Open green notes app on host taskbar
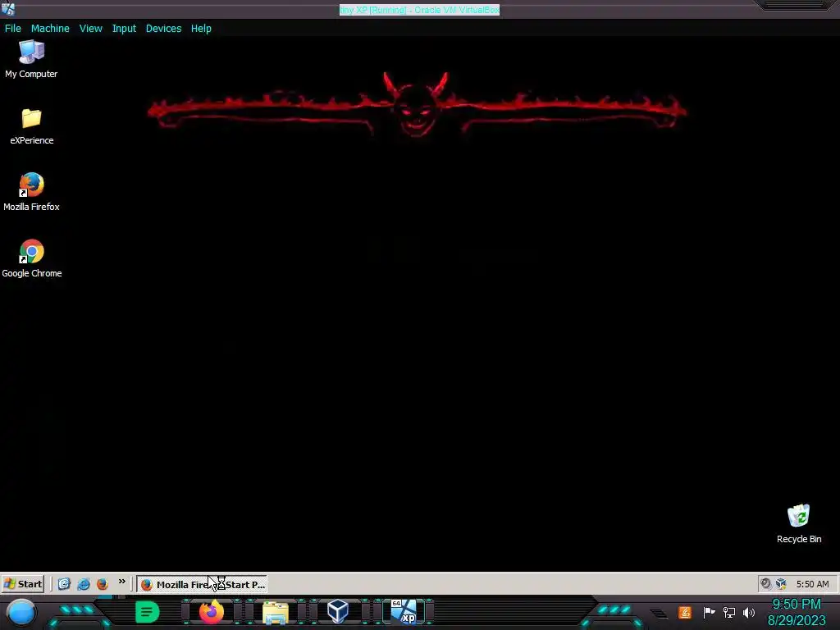 pyautogui.click(x=148, y=612)
